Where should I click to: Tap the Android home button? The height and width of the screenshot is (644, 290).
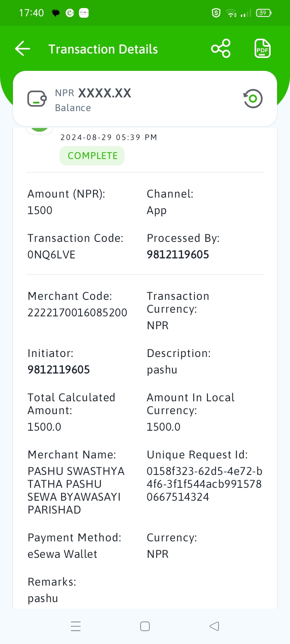(145, 626)
